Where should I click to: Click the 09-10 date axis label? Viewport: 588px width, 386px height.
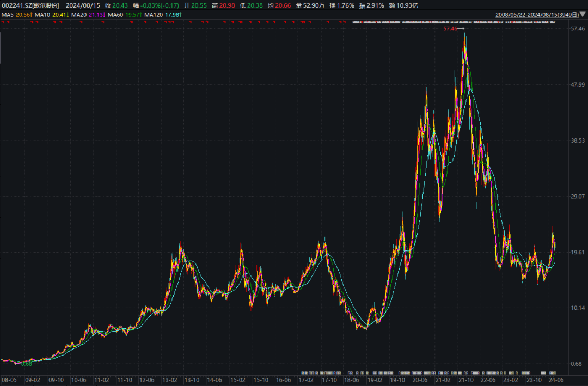(x=56, y=380)
